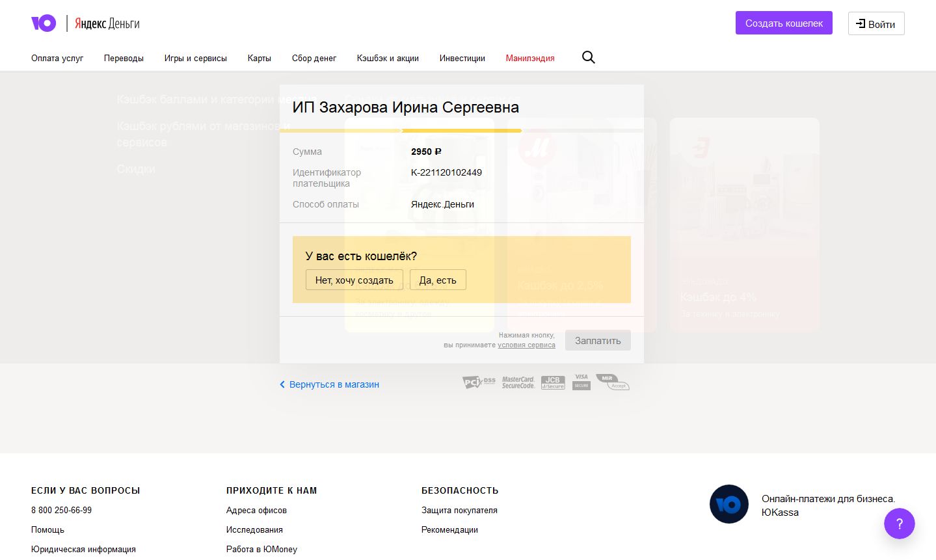
Task: Open Защита покупателя footer link
Action: click(459, 510)
